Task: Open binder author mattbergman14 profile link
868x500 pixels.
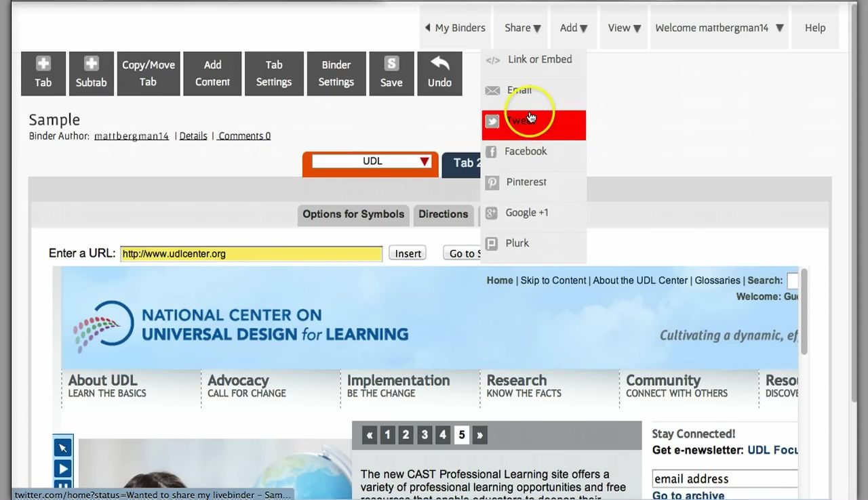Action: point(132,136)
